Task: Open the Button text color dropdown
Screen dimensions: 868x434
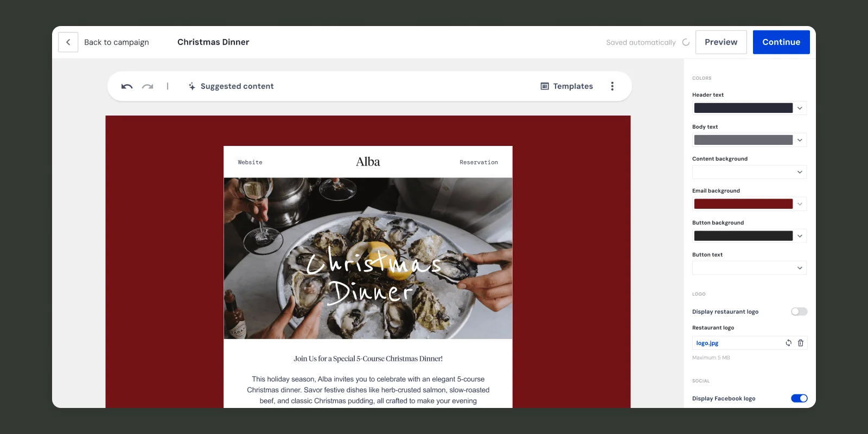Action: (x=749, y=268)
